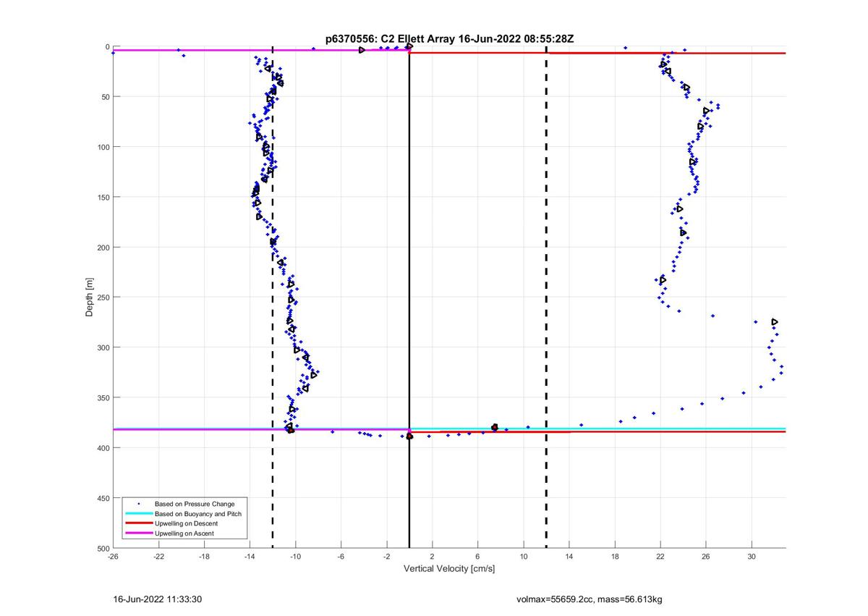
Task: Click the x-axis tick label '6'
Action: (x=477, y=556)
